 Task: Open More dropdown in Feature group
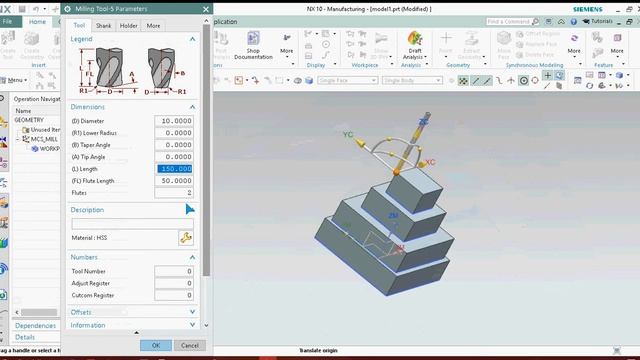point(617,45)
